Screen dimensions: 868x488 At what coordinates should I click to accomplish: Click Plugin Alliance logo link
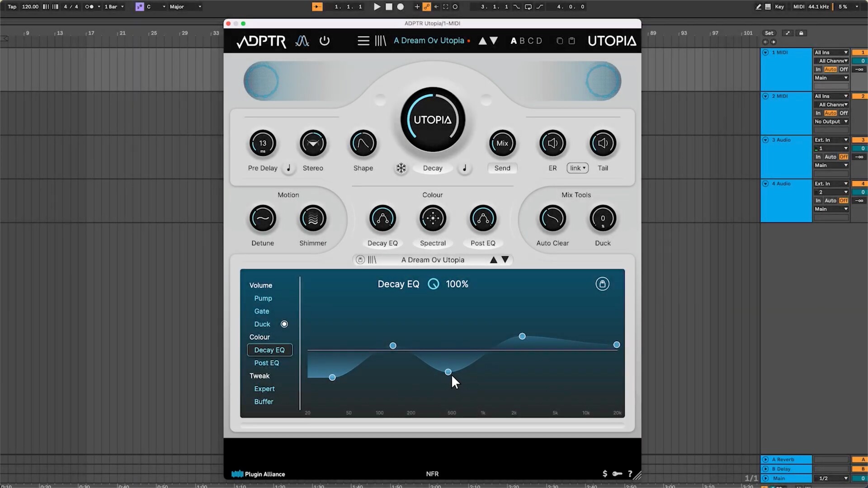click(259, 474)
